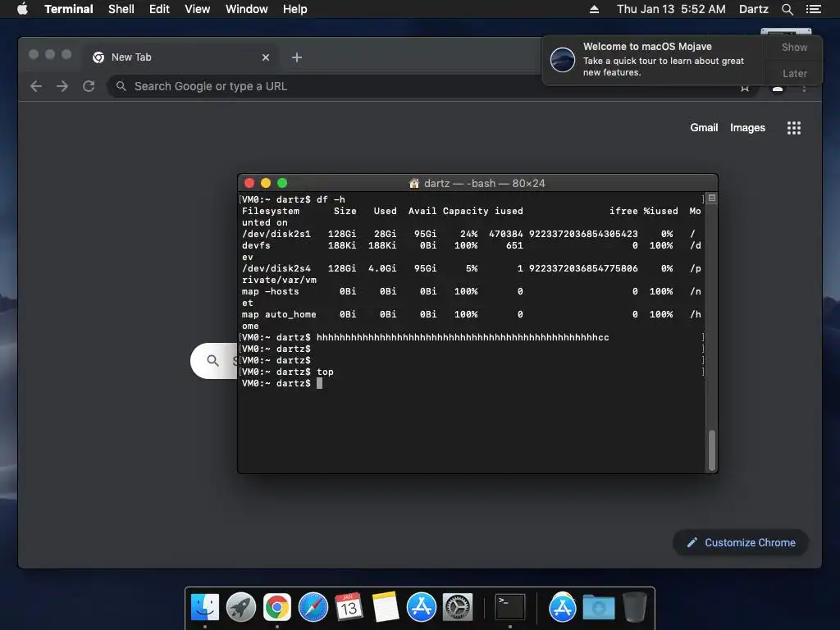Image resolution: width=840 pixels, height=630 pixels.
Task: Open Finder from the Dock
Action: pos(205,607)
